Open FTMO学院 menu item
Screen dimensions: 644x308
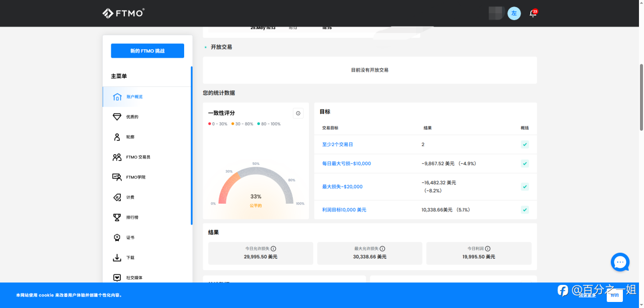(x=135, y=177)
